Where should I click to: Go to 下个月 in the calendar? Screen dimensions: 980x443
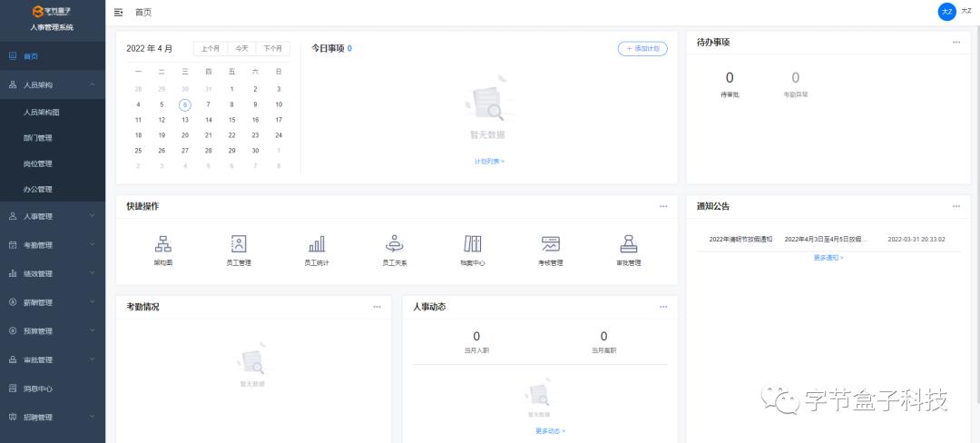pyautogui.click(x=273, y=48)
